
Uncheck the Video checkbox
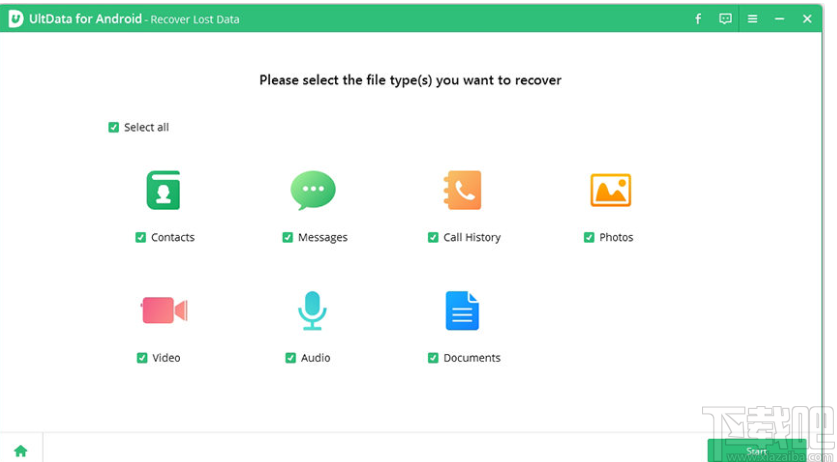[142, 358]
